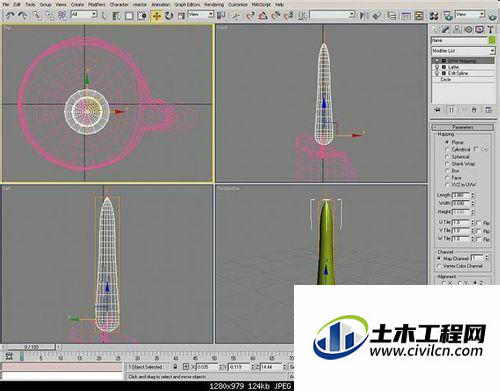The width and height of the screenshot is (500, 391).
Task: Activate the Bind to Space Warp tool
Action: 62,15
